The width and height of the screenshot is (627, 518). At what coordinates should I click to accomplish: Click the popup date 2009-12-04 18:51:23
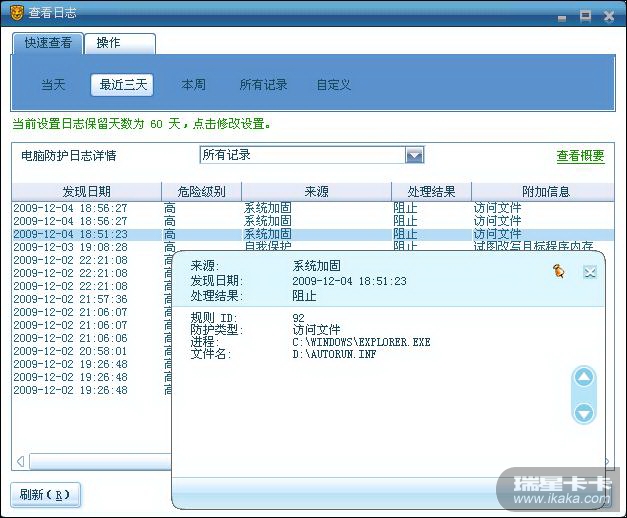point(349,281)
